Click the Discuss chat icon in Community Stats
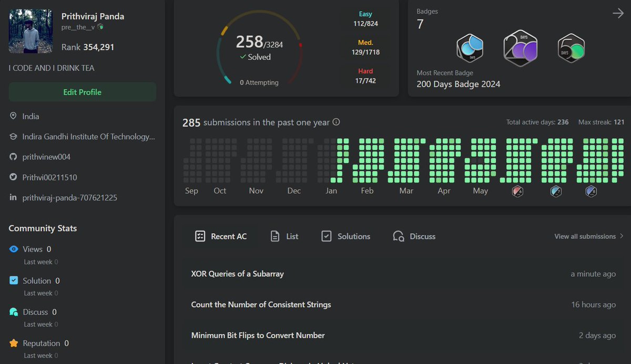 click(14, 312)
